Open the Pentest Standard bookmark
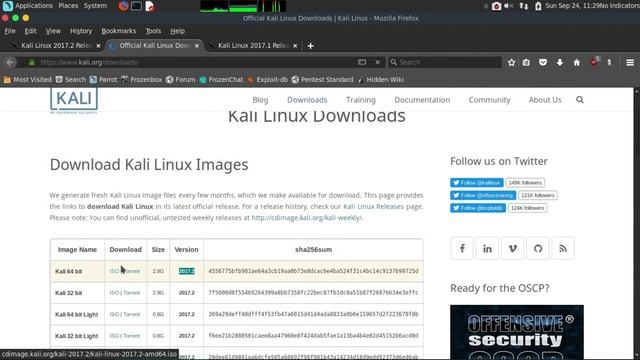 pos(322,80)
